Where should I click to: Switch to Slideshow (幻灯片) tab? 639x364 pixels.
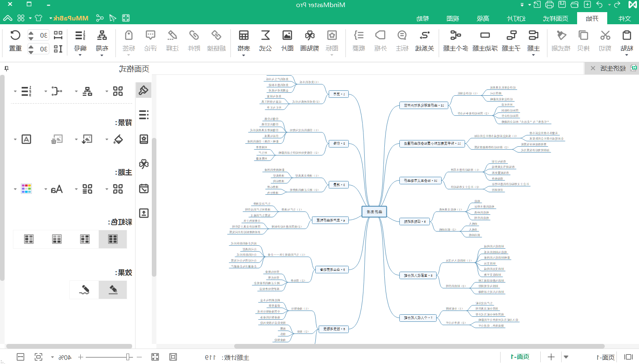[516, 18]
